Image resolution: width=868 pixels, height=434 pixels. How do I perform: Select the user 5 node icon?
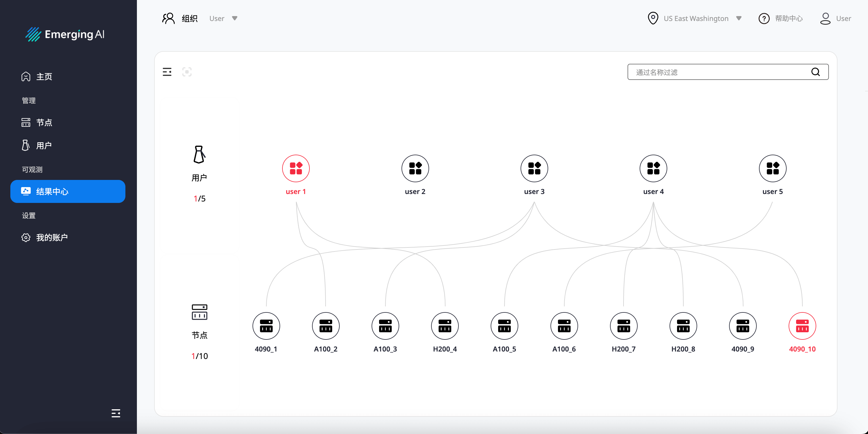tap(772, 168)
